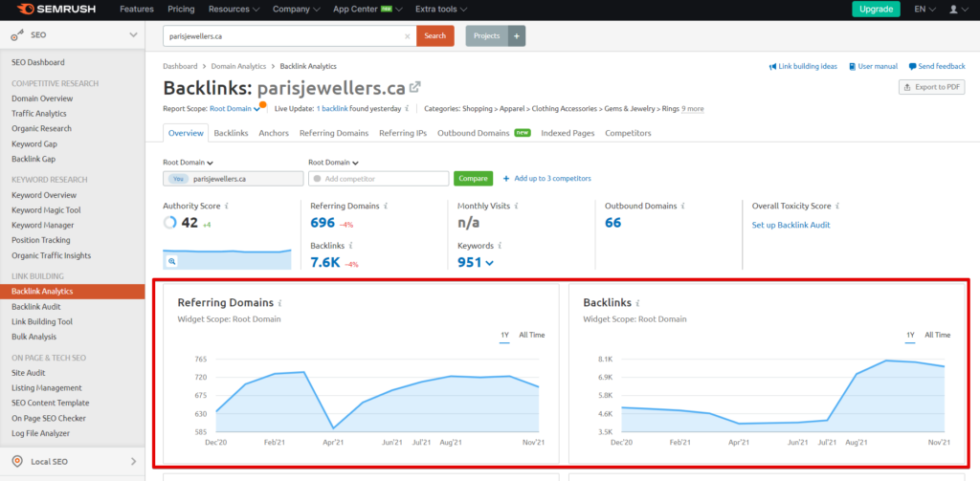The image size is (980, 481).
Task: Clear the domain search field with X
Action: tap(408, 36)
